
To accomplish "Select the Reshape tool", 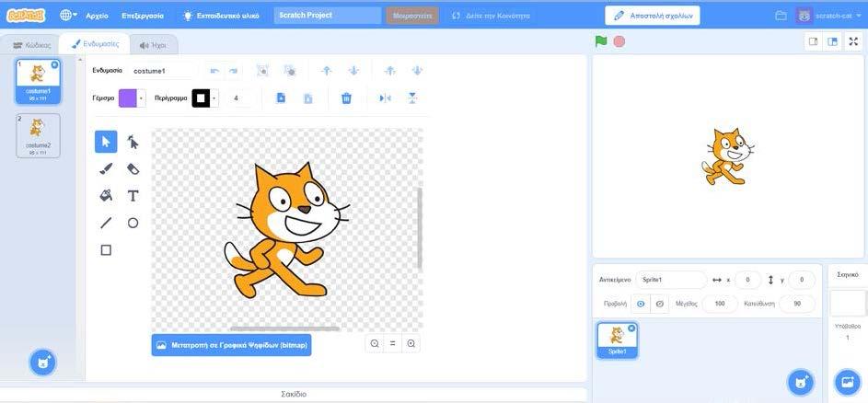I will pyautogui.click(x=133, y=142).
